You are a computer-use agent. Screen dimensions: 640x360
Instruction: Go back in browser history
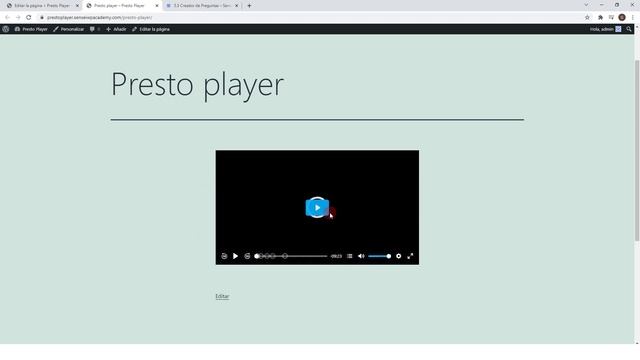[x=7, y=18]
